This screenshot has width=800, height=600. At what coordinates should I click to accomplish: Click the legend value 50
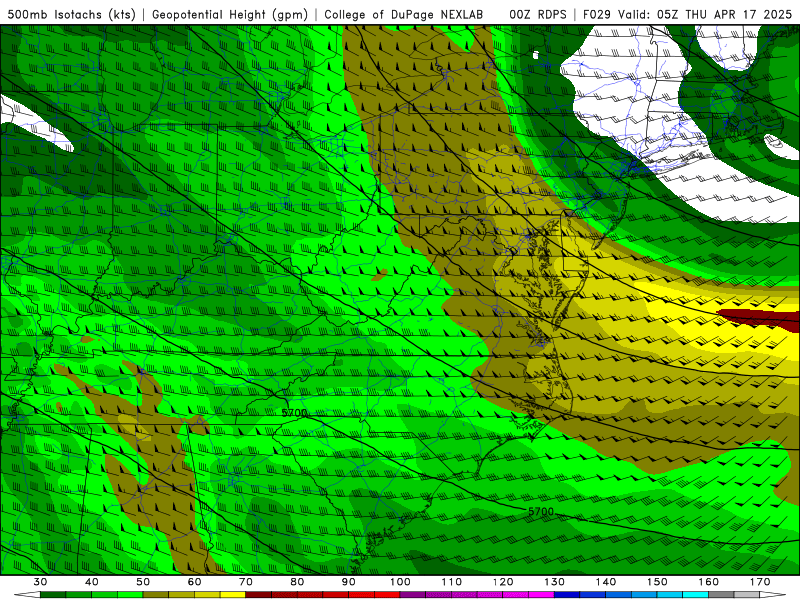[x=143, y=582]
